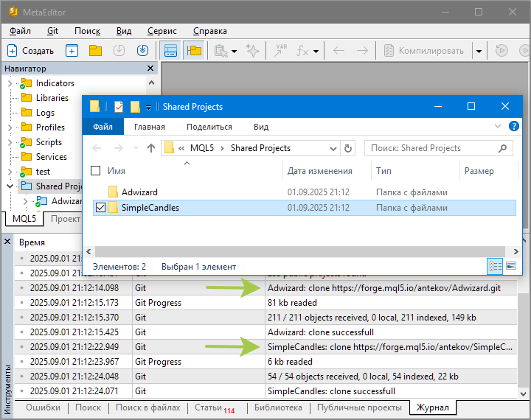
Task: Select the Libraries folder in Navigator
Action: (52, 98)
